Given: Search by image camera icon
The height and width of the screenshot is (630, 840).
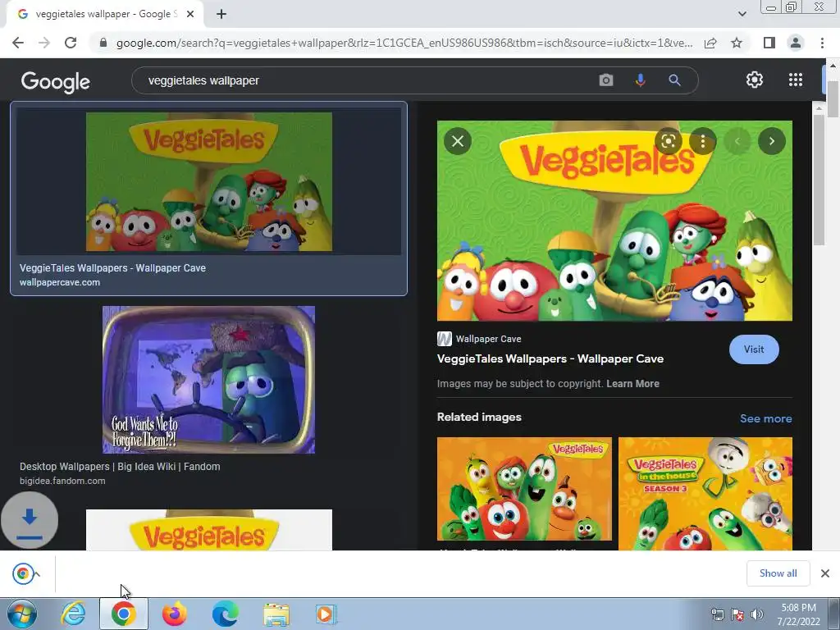Looking at the screenshot, I should [x=606, y=80].
